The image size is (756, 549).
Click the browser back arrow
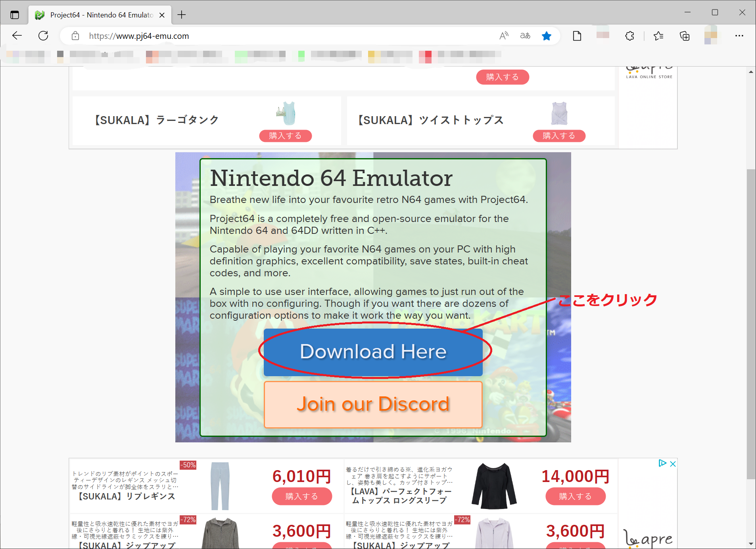(17, 36)
